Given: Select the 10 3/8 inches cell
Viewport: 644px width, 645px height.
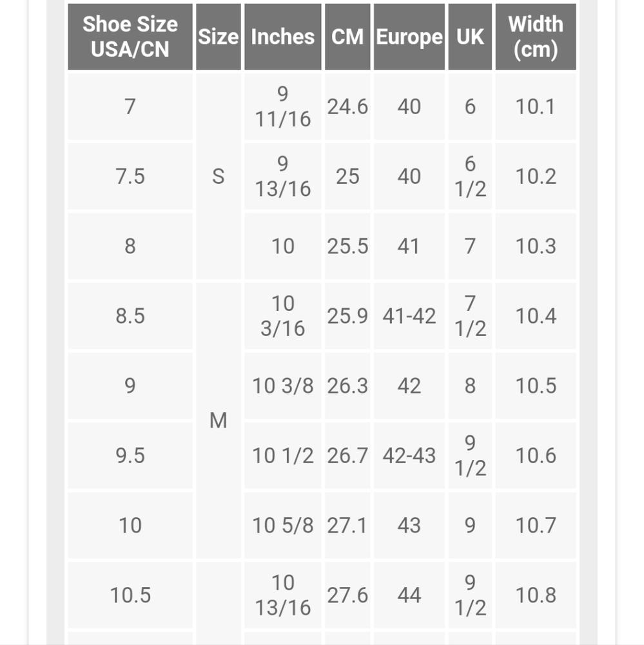Looking at the screenshot, I should pyautogui.click(x=282, y=386).
